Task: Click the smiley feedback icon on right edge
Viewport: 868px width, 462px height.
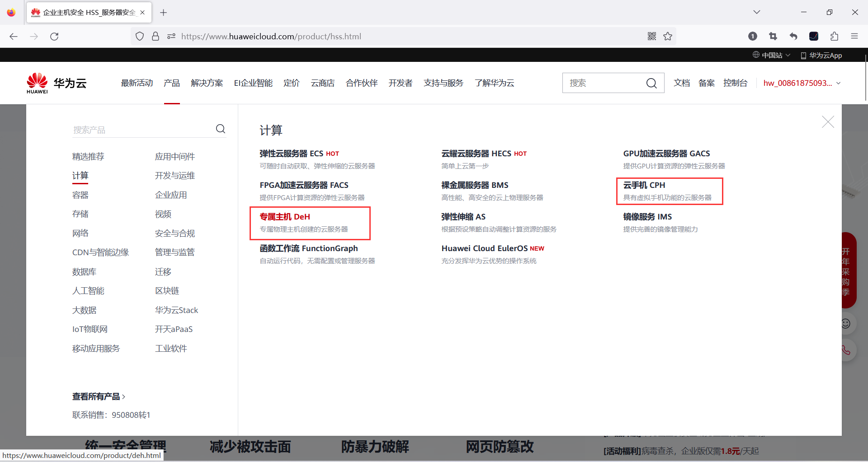Action: click(x=846, y=323)
